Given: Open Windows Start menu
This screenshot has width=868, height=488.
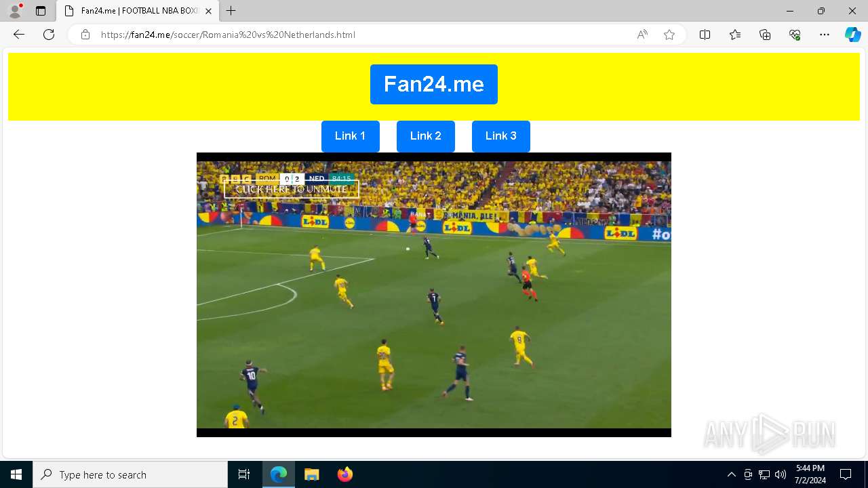Looking at the screenshot, I should click(x=16, y=474).
